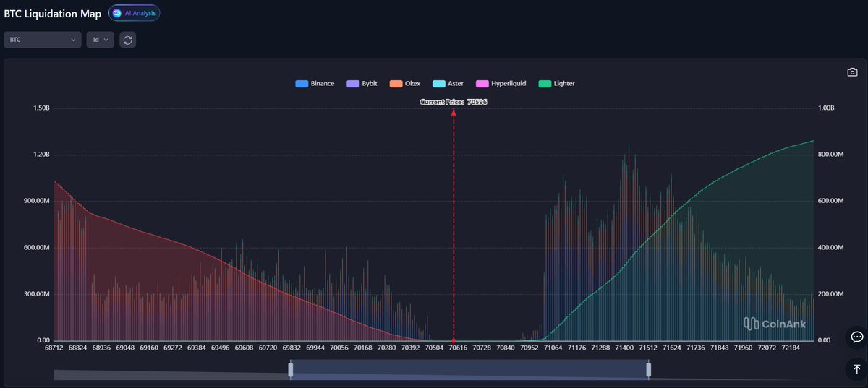Click the back-to-top arrow icon
Viewport: 868px width, 388px height.
click(x=856, y=368)
